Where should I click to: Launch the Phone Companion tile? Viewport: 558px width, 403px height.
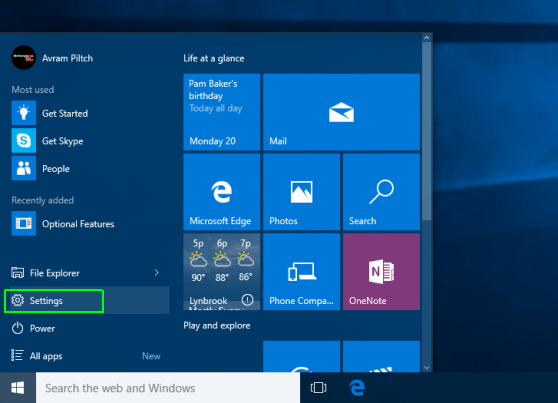(301, 272)
